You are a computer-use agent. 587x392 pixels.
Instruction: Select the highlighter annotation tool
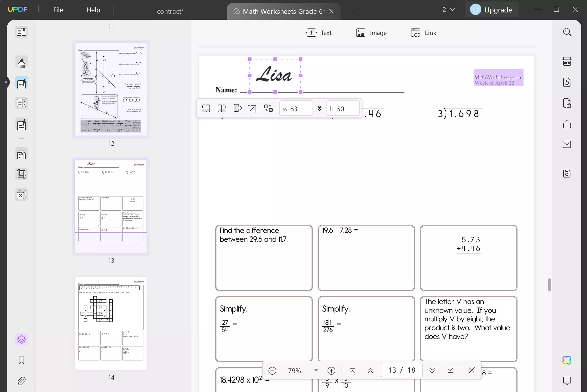point(21,62)
